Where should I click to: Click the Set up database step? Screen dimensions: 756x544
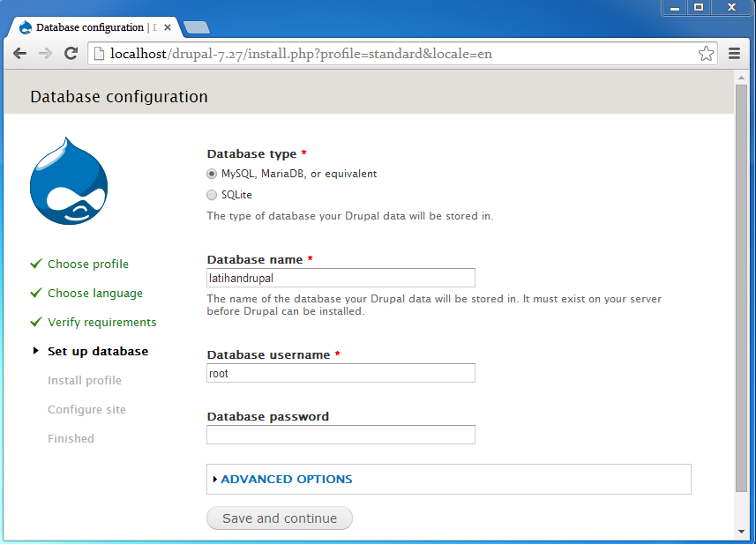tap(98, 351)
